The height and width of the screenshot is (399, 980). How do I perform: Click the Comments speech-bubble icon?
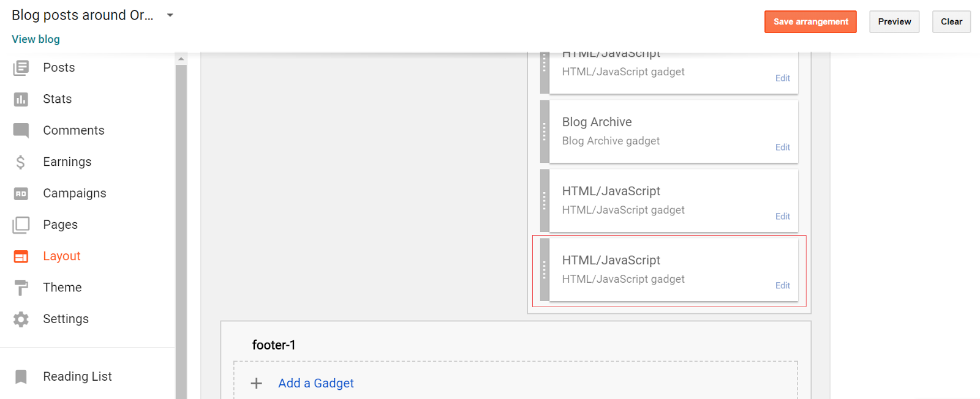click(x=21, y=130)
